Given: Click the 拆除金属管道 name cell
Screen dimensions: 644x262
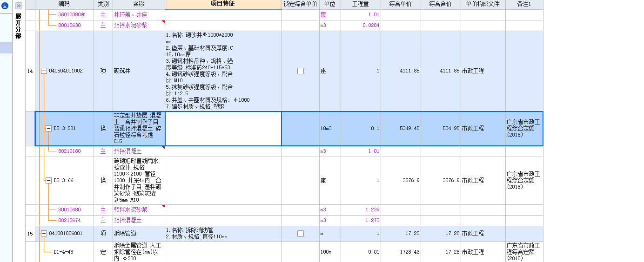Looking at the screenshot, I should [139, 252].
